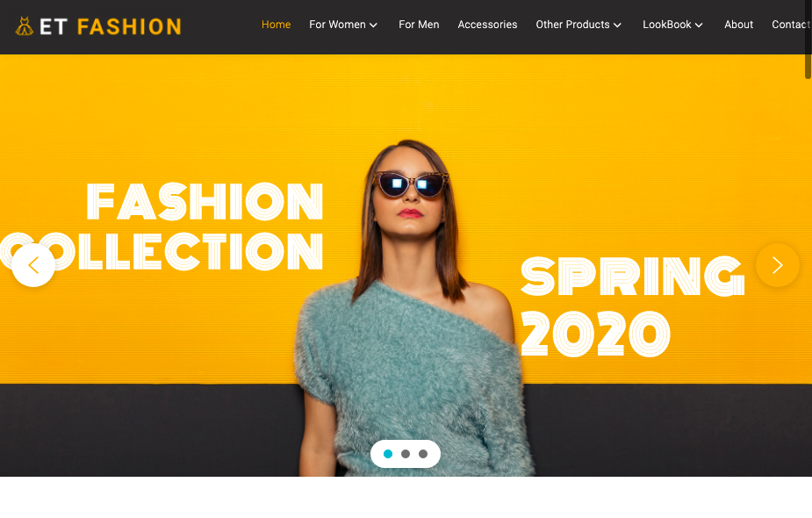Click the Fashion Collection headline text

162,226
